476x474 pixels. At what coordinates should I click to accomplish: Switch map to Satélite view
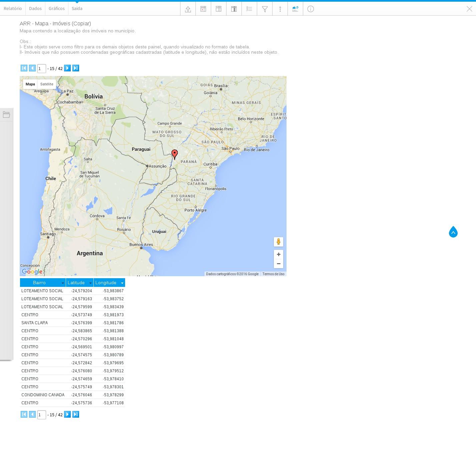pyautogui.click(x=47, y=84)
